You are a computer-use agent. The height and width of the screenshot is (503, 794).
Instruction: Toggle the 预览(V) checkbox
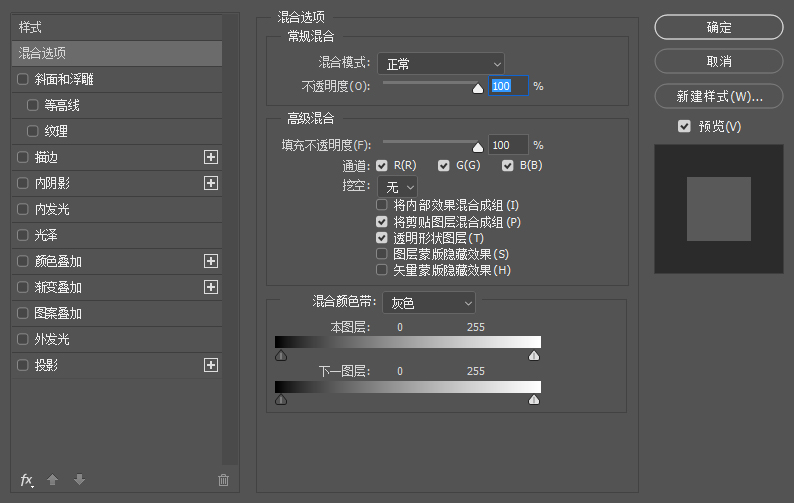tap(684, 126)
